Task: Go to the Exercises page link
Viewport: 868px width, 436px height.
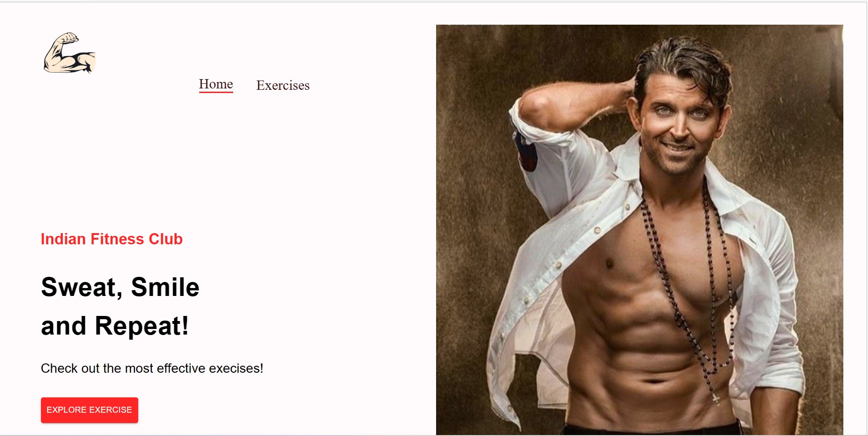Action: [x=283, y=85]
